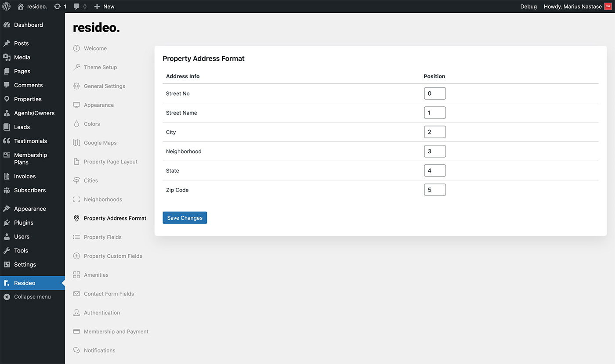Click the Debug link in admin bar
The width and height of the screenshot is (615, 364).
pos(528,7)
